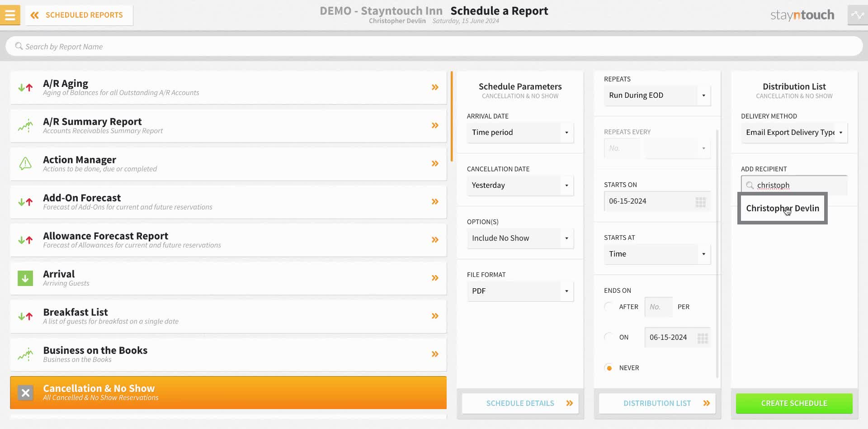Select the Breakfast List report row

click(228, 316)
